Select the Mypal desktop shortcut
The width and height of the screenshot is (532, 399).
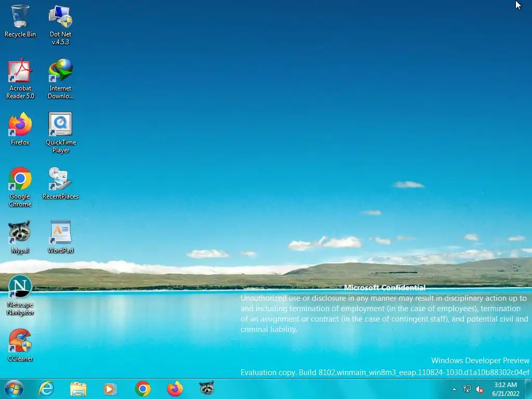[x=20, y=237]
